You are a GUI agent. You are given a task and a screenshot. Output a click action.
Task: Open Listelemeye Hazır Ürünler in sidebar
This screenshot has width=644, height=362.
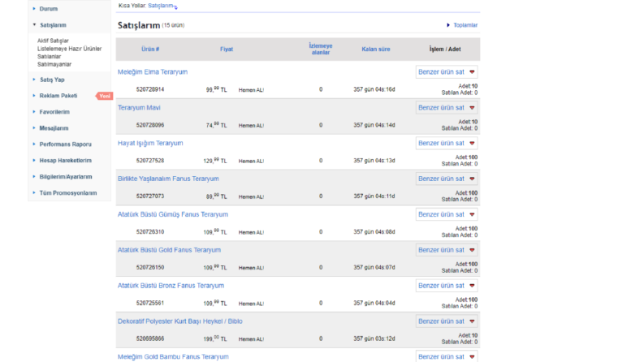point(69,49)
